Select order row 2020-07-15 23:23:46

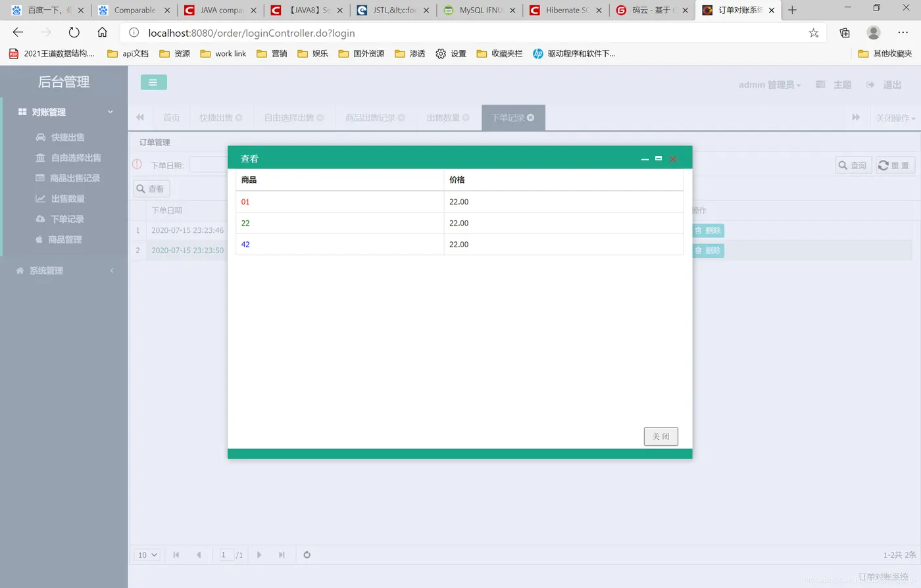[187, 230]
